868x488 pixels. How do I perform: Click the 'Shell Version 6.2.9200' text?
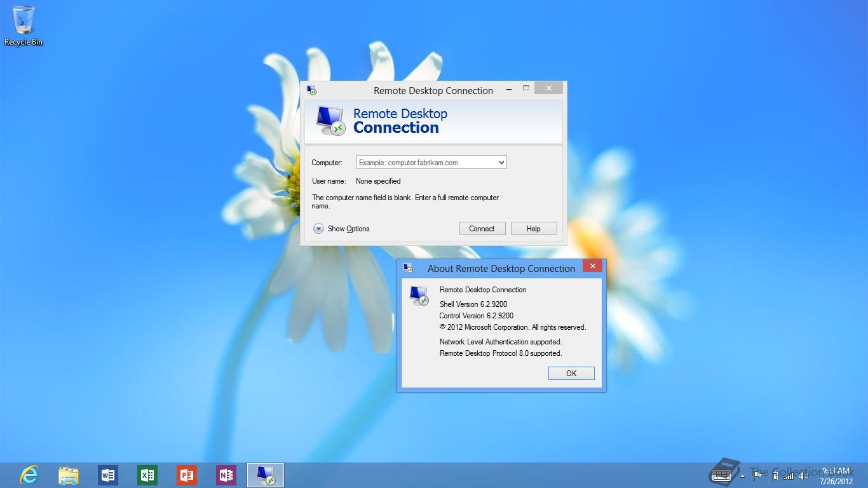[473, 304]
